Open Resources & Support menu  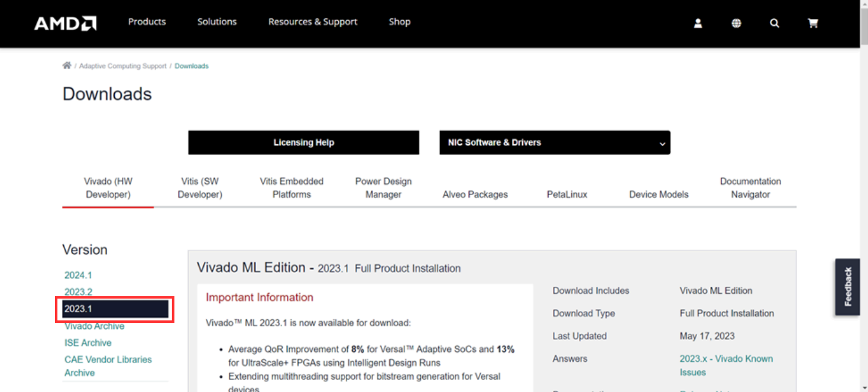point(313,22)
